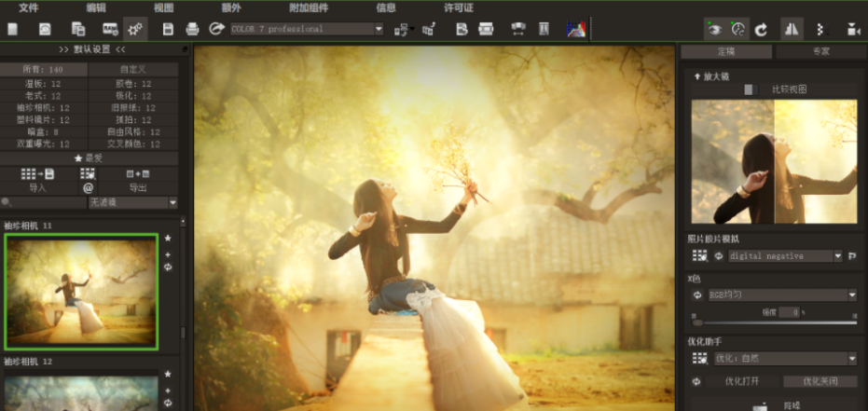Open the 优化：自然 optimization dropdown
868x411 pixels.
point(784,359)
